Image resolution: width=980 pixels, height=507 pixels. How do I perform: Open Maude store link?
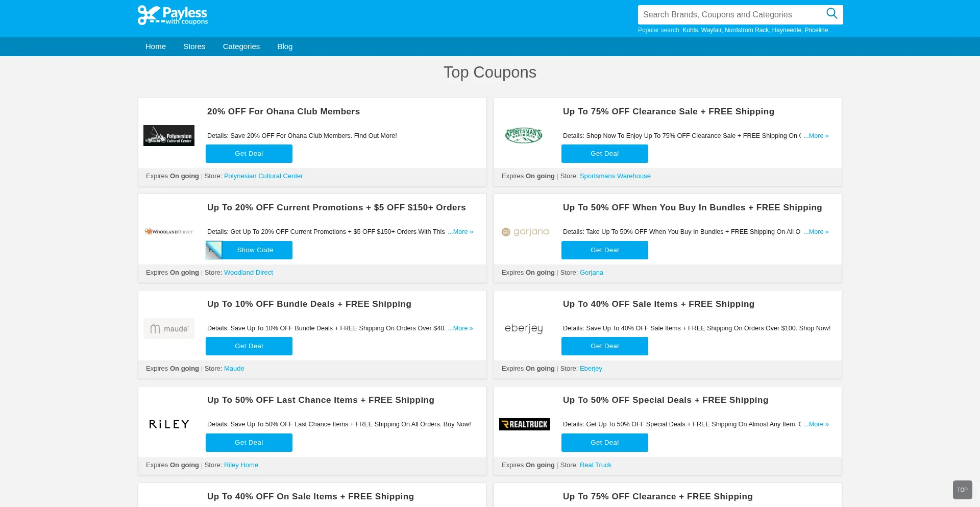tap(234, 369)
